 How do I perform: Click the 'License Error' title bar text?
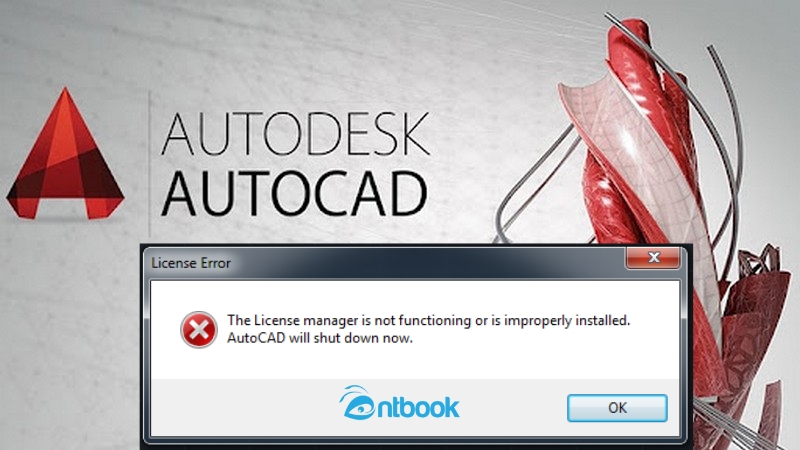[x=191, y=263]
